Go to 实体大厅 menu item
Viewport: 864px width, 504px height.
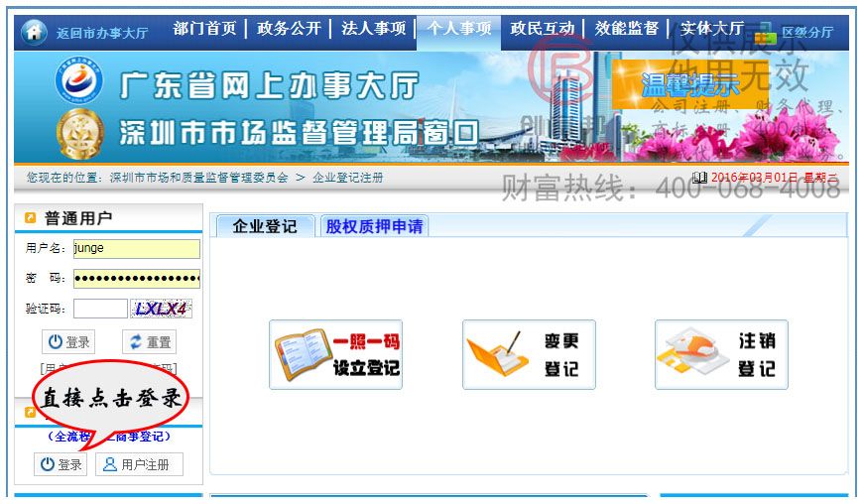[x=712, y=28]
